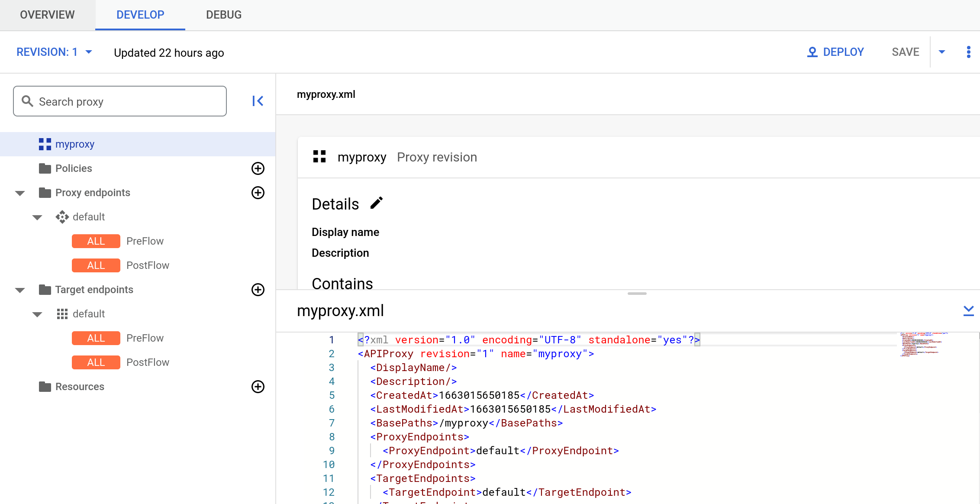980x504 pixels.
Task: Toggle PostFlow under default target endpoint
Action: (122, 362)
